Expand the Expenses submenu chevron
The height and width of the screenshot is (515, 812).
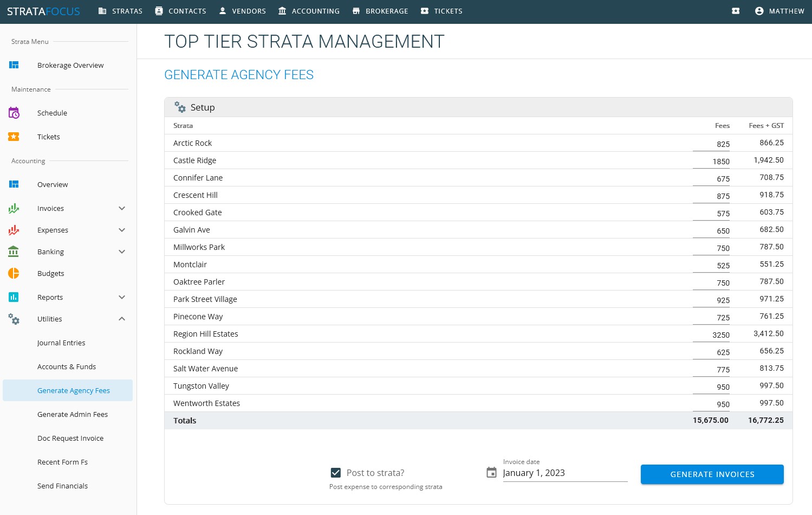click(x=122, y=230)
